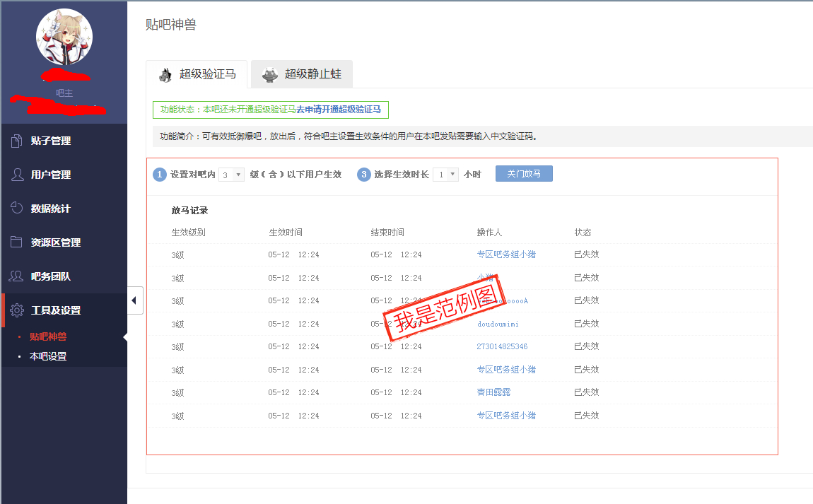Image resolution: width=813 pixels, height=504 pixels.
Task: Click the 吧务团队 people icon
Action: [x=16, y=276]
